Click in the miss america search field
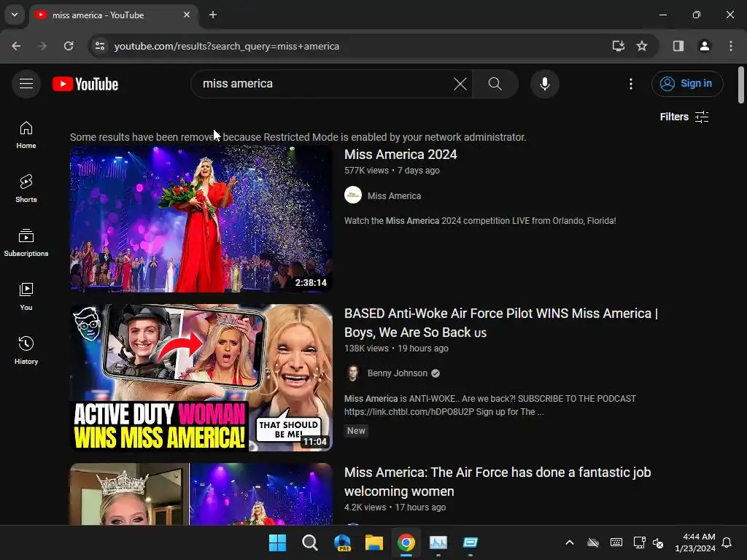This screenshot has width=747, height=560. [x=324, y=84]
